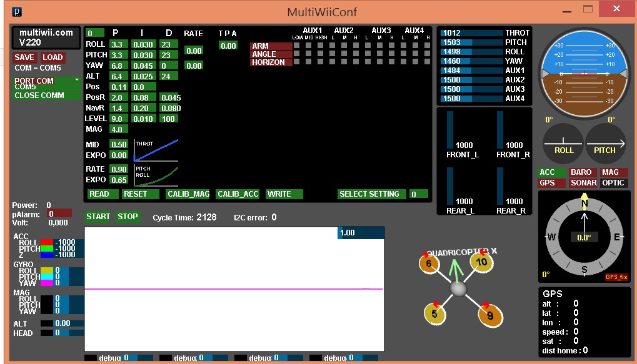
Task: Toggle the SONAR sensor indicator
Action: [583, 182]
